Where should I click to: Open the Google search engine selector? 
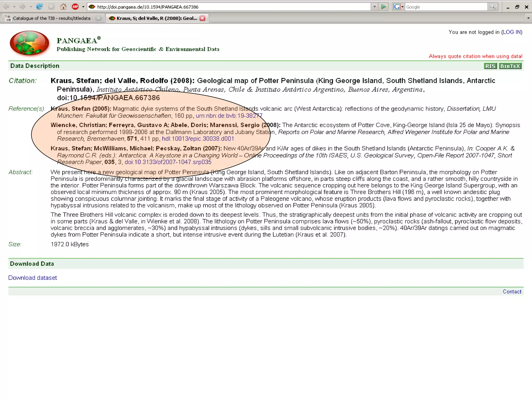click(x=398, y=7)
